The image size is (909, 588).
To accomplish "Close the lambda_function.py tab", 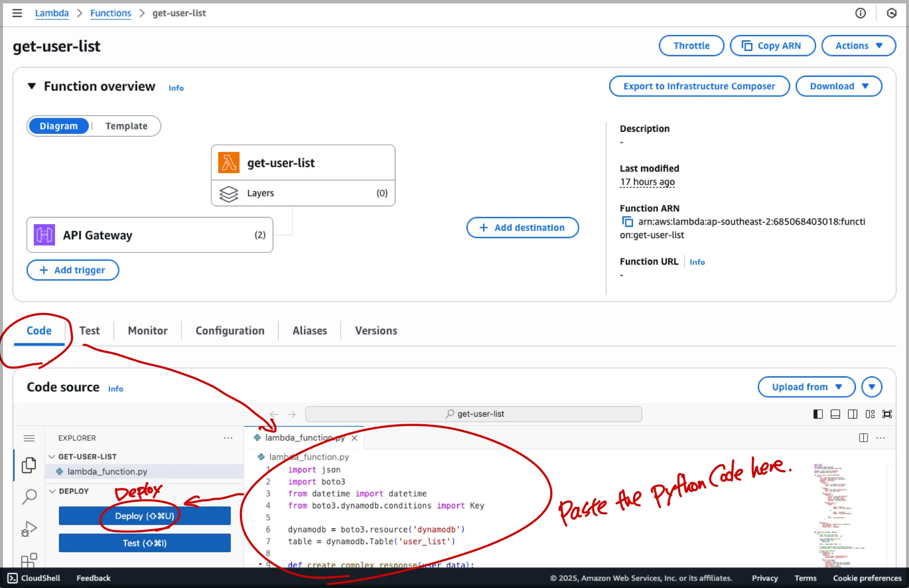I will (x=354, y=438).
